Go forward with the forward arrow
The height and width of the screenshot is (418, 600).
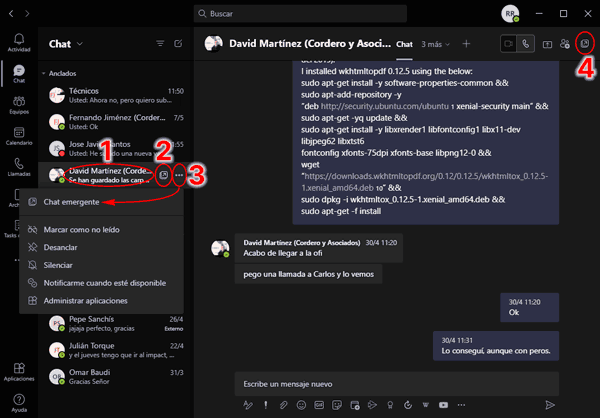coord(27,14)
